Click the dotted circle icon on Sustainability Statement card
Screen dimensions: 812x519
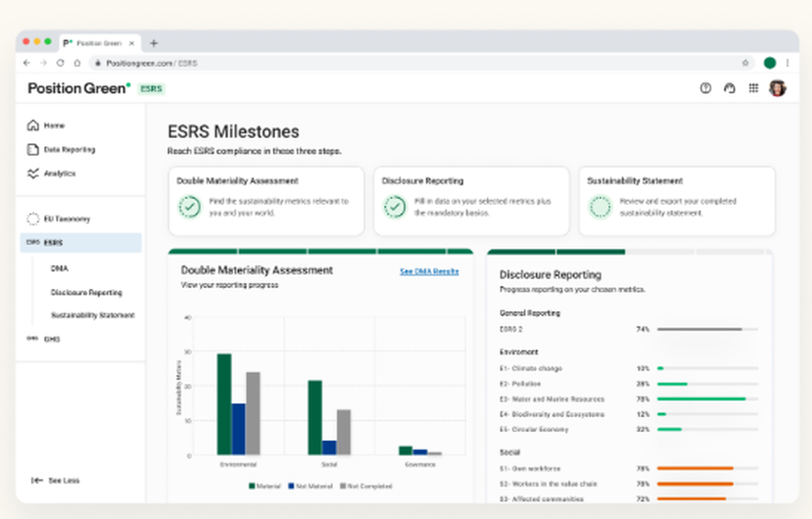point(601,206)
